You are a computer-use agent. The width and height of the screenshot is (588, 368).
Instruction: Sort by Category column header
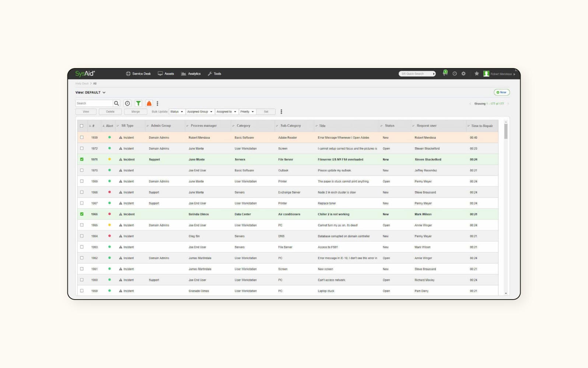[244, 126]
